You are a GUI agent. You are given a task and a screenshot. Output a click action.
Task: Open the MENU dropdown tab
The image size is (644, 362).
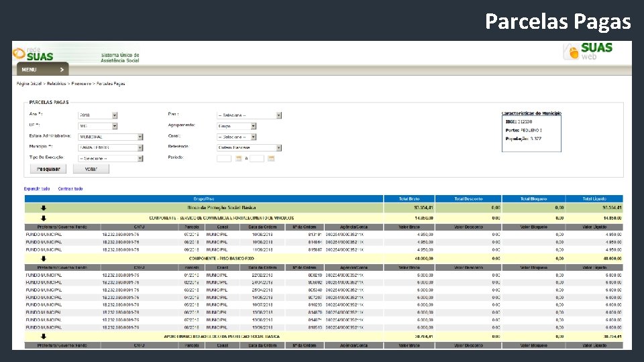click(43, 69)
